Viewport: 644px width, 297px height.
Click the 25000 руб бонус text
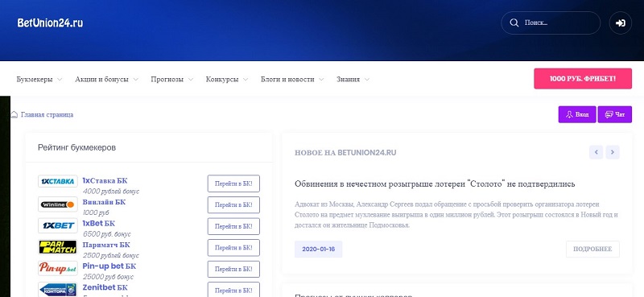108,276
